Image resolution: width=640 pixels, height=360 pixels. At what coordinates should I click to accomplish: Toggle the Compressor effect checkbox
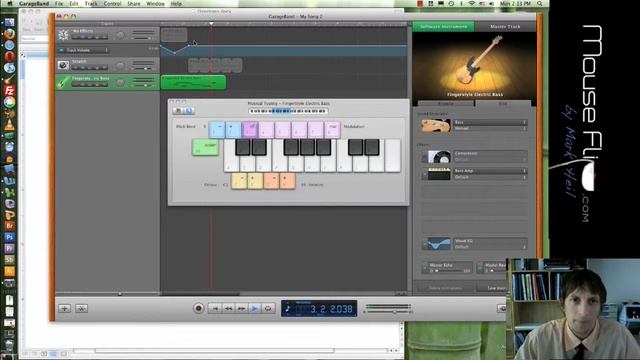tap(424, 157)
